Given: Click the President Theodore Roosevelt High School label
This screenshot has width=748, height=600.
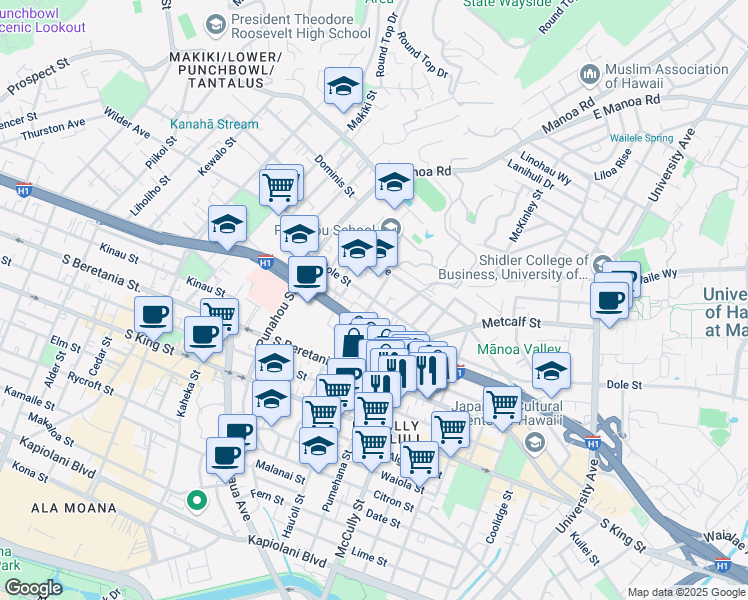Looking at the screenshot, I should [x=301, y=26].
